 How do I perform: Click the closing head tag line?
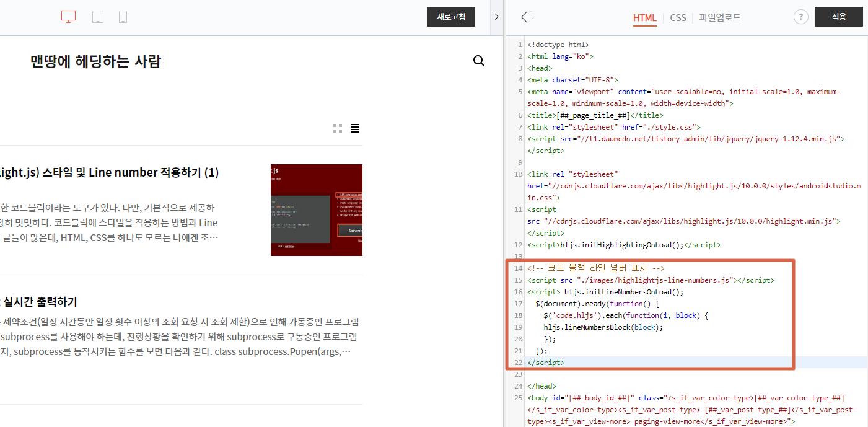click(x=541, y=386)
